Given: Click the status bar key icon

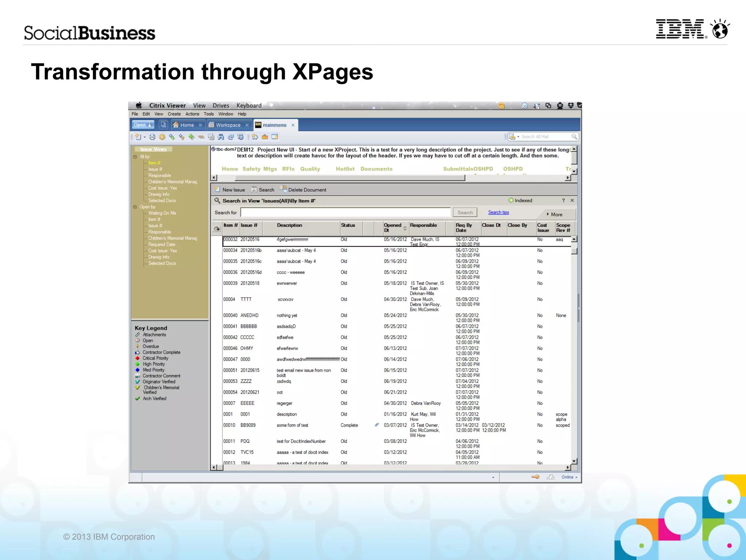Looking at the screenshot, I should [535, 477].
